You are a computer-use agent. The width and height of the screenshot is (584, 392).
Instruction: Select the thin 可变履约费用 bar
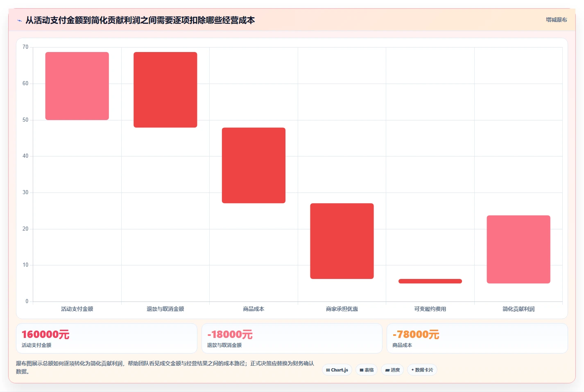430,281
